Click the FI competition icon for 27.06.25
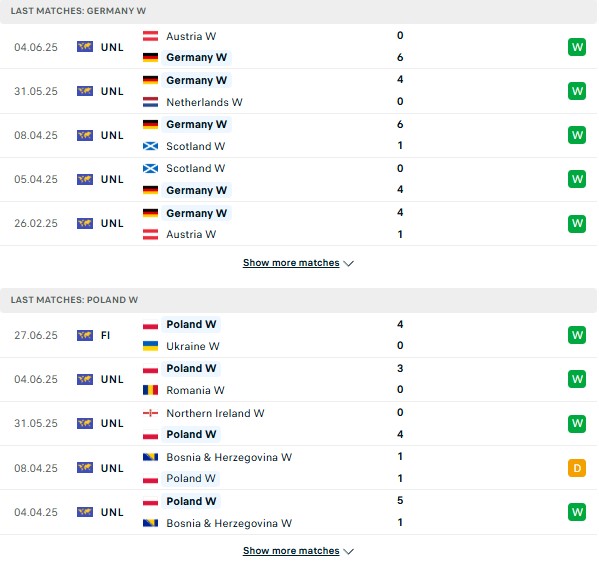This screenshot has width=599, height=569. click(x=85, y=335)
